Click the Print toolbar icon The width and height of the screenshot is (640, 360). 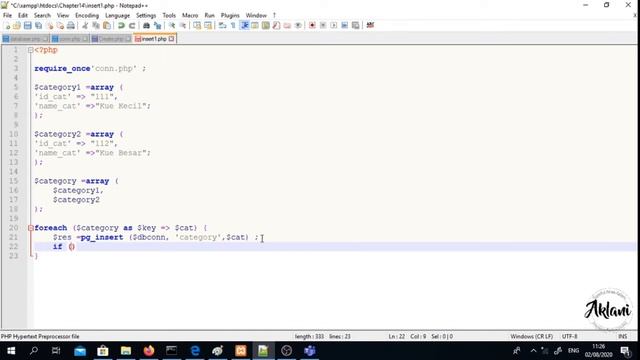[71, 26]
